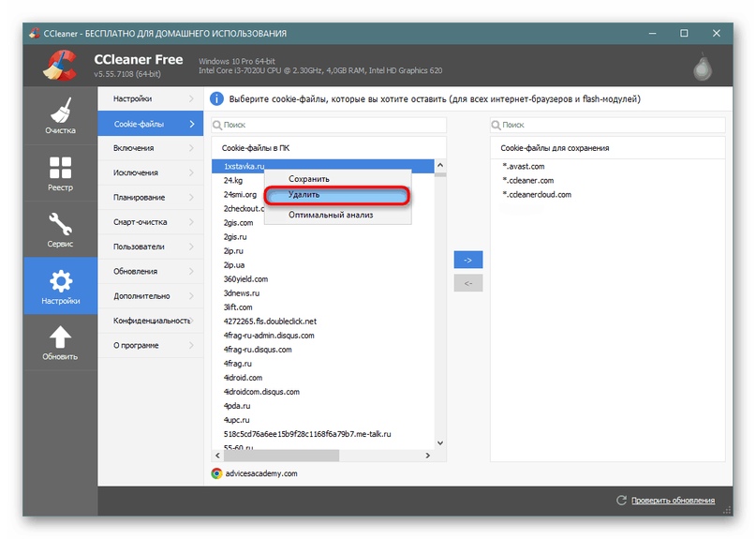This screenshot has width=756, height=539.
Task: Select *.ccleaner.com in the keep list
Action: coord(528,181)
